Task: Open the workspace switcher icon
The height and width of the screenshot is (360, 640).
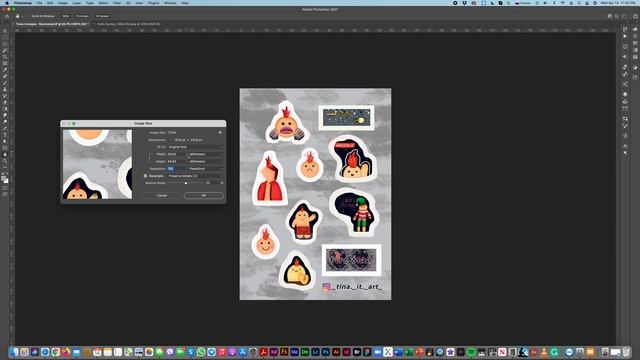Action: [624, 16]
